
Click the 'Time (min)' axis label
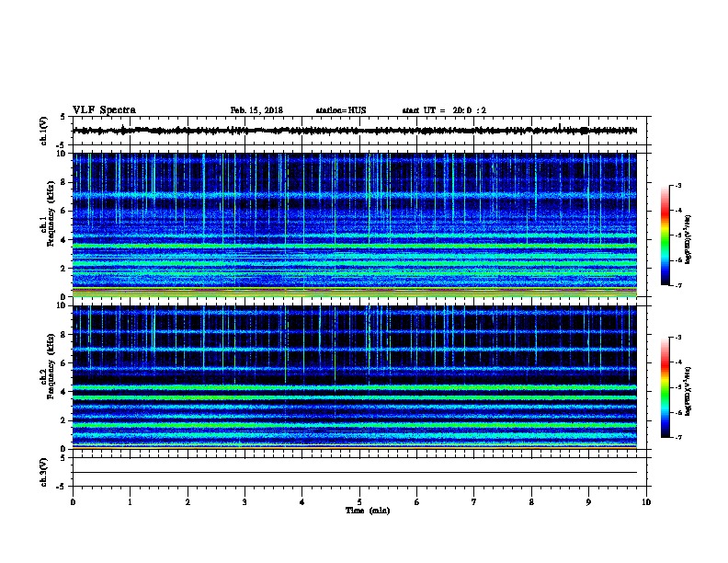coord(368,511)
